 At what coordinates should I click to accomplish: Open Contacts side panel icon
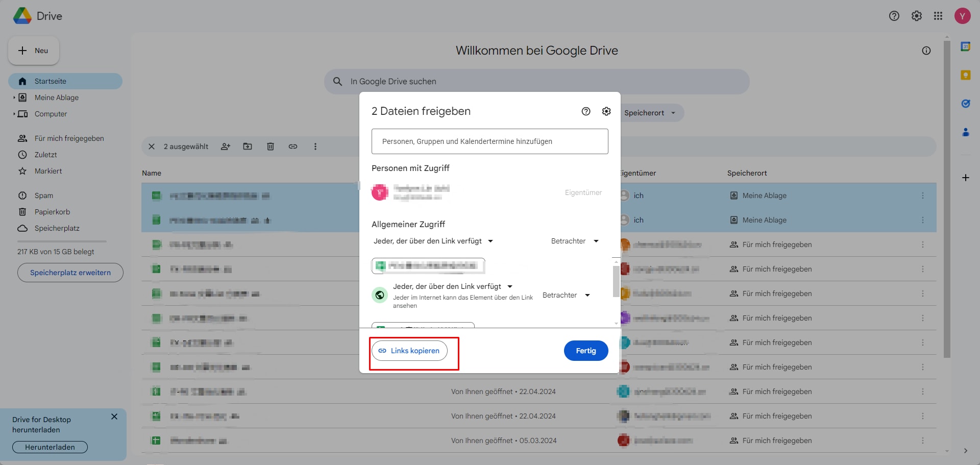click(965, 132)
